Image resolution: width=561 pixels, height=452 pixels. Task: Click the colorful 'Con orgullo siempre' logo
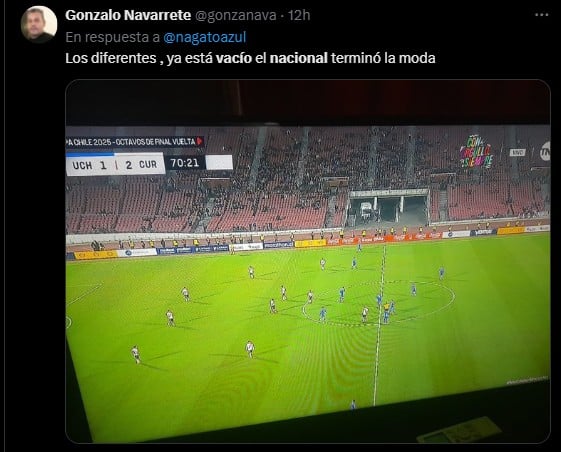[x=476, y=151]
